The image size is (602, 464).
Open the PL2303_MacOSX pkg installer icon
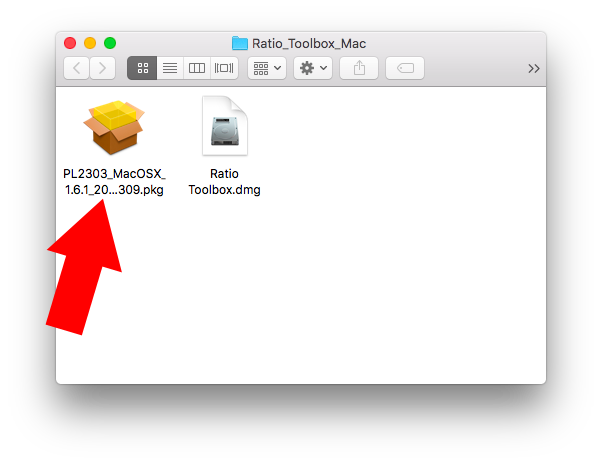click(114, 127)
